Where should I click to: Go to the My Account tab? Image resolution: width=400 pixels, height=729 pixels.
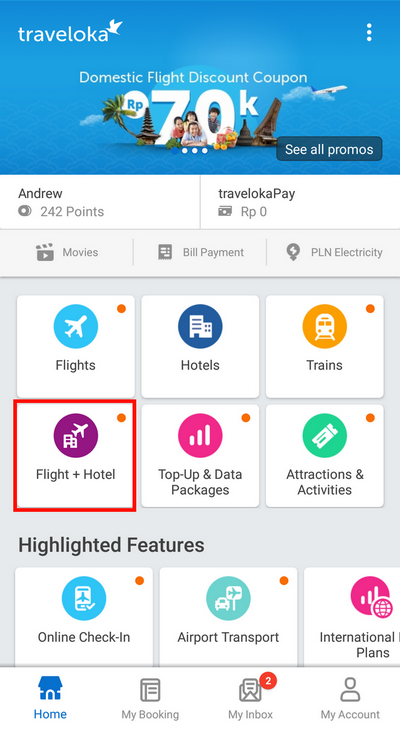pos(350,698)
